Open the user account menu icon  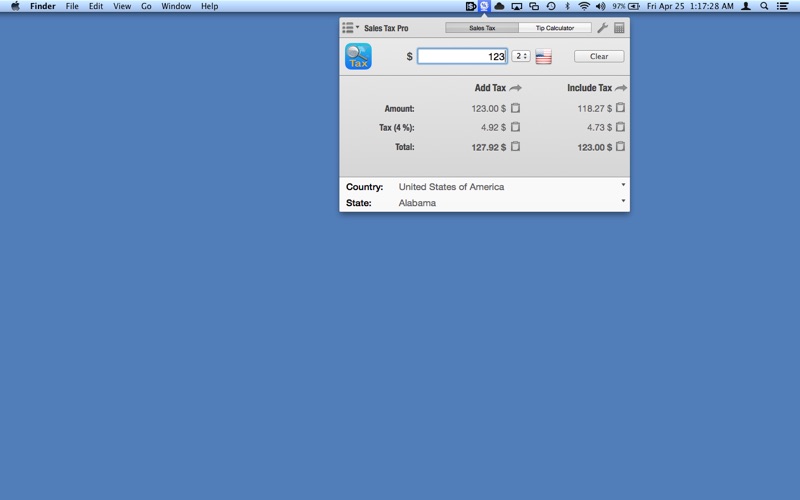click(746, 6)
